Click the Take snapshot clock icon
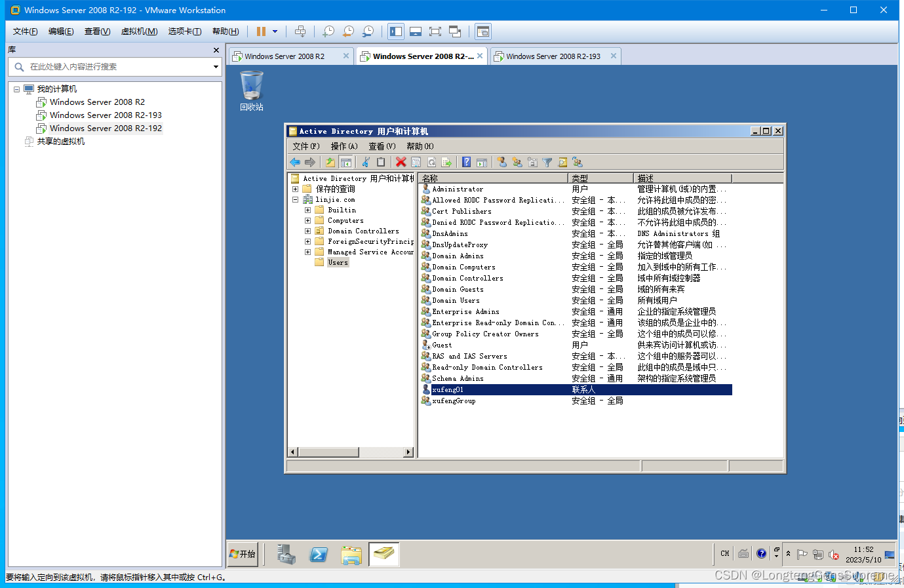904x588 pixels. [328, 31]
